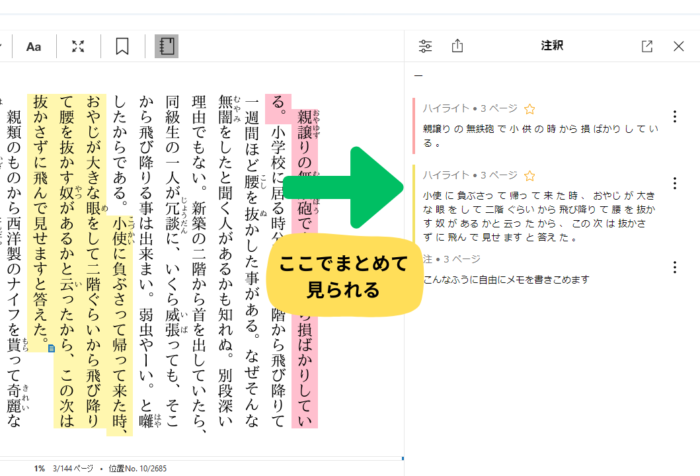Open options menu for the note entry
Image resolution: width=700 pixels, height=476 pixels.
click(675, 267)
